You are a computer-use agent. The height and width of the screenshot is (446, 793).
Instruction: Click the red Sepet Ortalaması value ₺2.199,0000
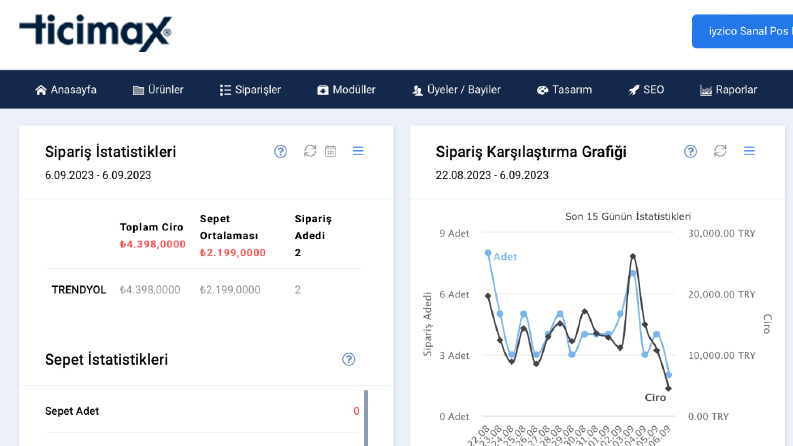(233, 253)
